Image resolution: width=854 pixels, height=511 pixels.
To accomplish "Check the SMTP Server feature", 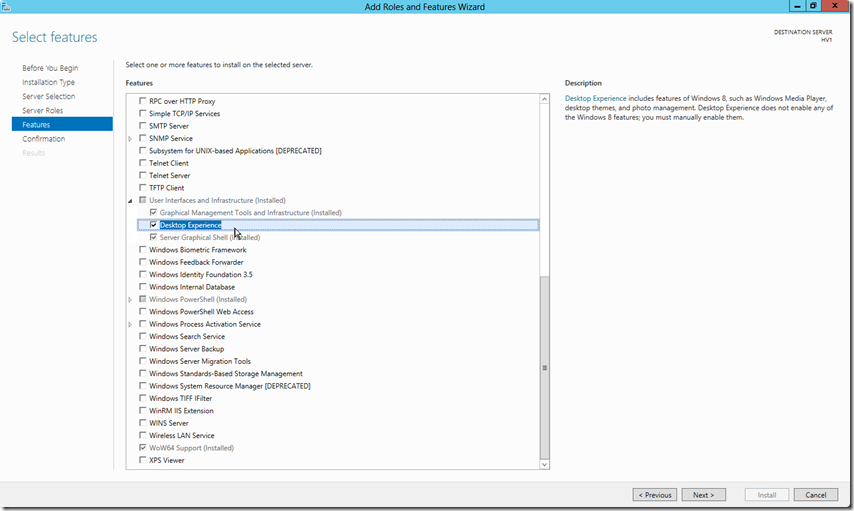I will (143, 126).
